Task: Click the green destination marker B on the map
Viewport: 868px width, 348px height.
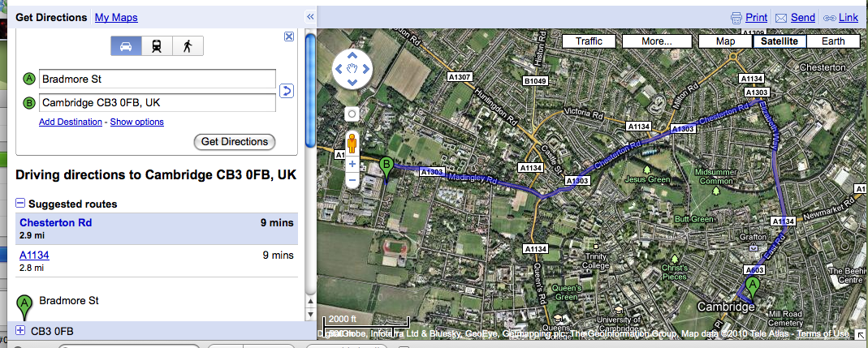Action: coord(387,168)
